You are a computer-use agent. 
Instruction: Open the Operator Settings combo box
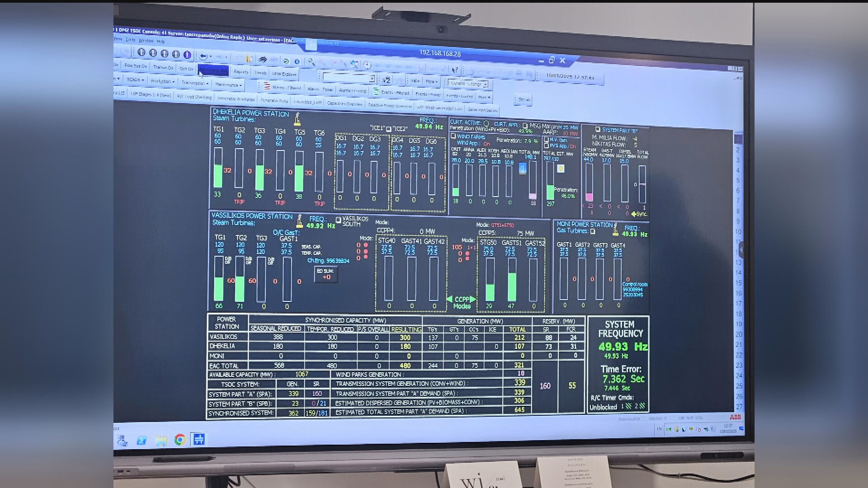(x=468, y=84)
